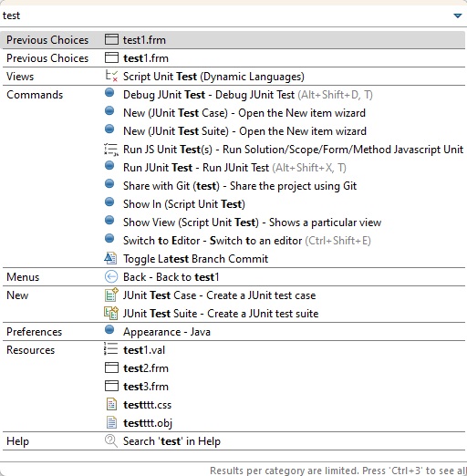Click the Run JS Unit Test(s) icon

tap(111, 150)
